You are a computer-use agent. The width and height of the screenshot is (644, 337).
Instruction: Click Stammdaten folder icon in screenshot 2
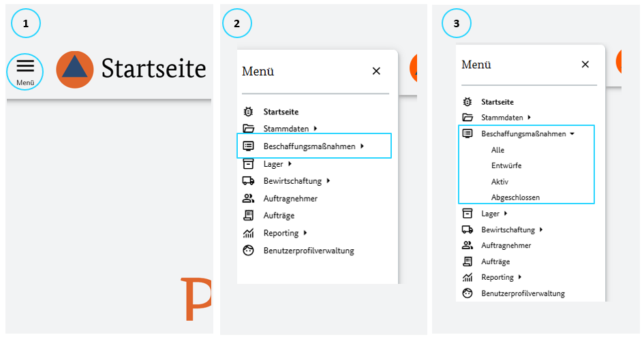pos(249,129)
